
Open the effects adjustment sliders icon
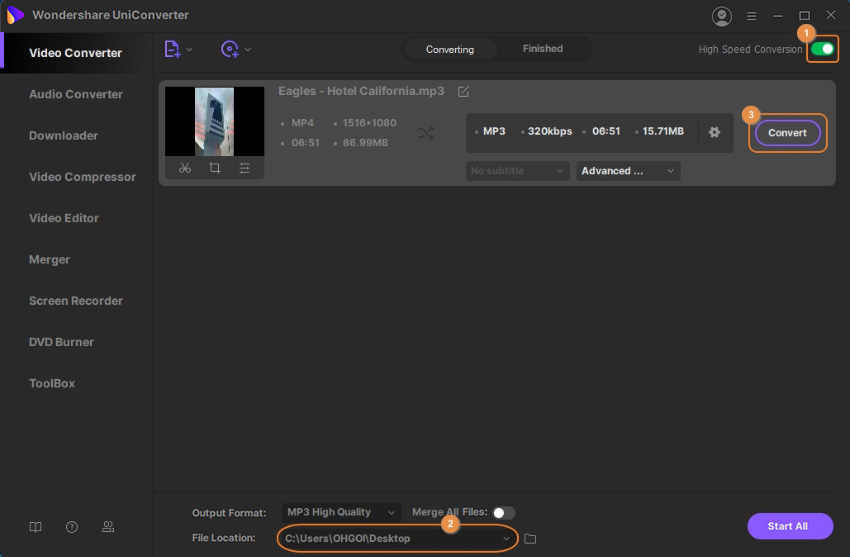point(245,168)
